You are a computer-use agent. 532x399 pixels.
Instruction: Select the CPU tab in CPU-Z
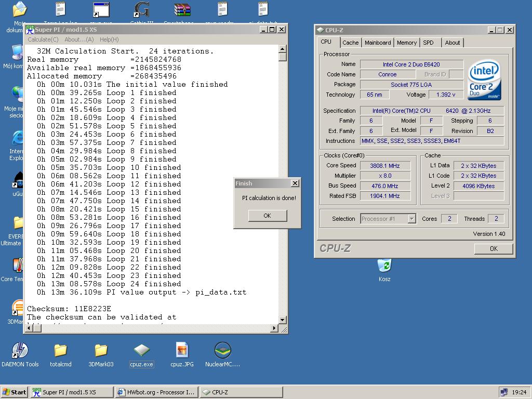326,42
